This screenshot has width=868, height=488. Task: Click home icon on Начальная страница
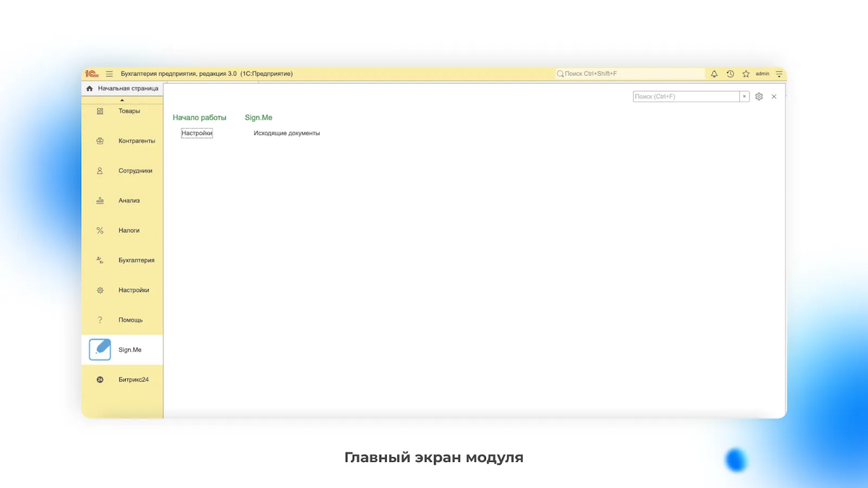(x=90, y=88)
